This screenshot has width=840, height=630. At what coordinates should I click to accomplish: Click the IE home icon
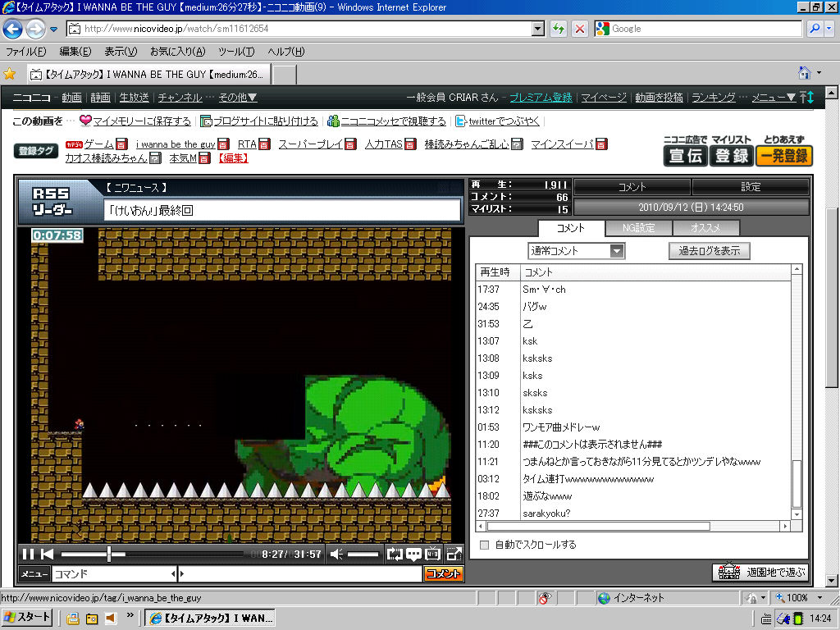(x=804, y=72)
